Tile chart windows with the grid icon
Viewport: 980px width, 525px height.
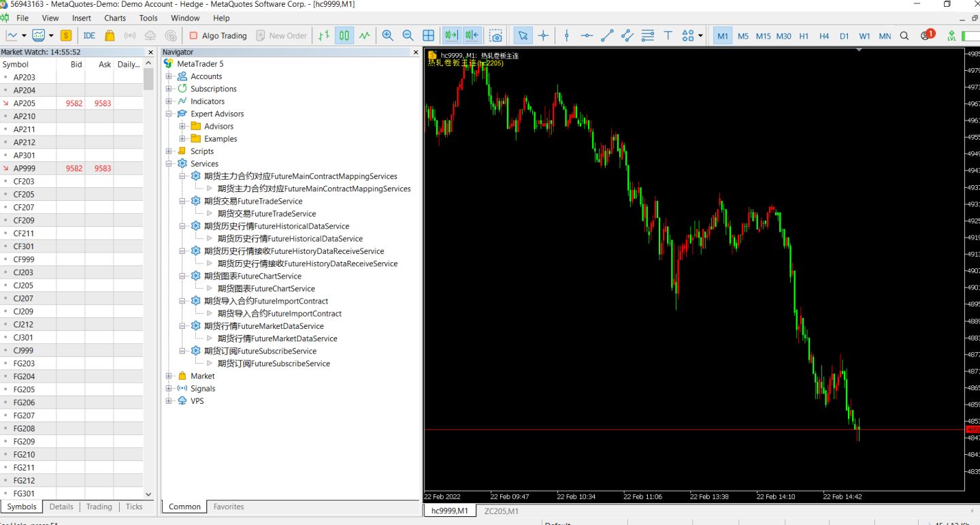pos(429,35)
